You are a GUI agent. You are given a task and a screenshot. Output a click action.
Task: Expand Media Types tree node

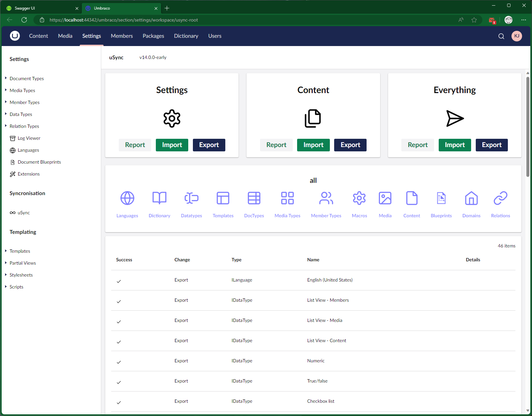click(x=6, y=90)
